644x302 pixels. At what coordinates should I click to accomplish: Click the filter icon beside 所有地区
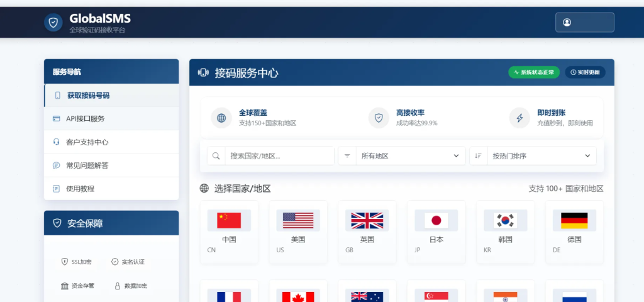[x=347, y=156]
